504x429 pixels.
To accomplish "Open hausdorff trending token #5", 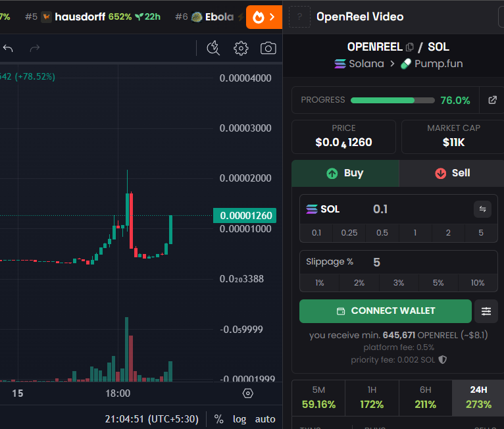I will tap(93, 16).
